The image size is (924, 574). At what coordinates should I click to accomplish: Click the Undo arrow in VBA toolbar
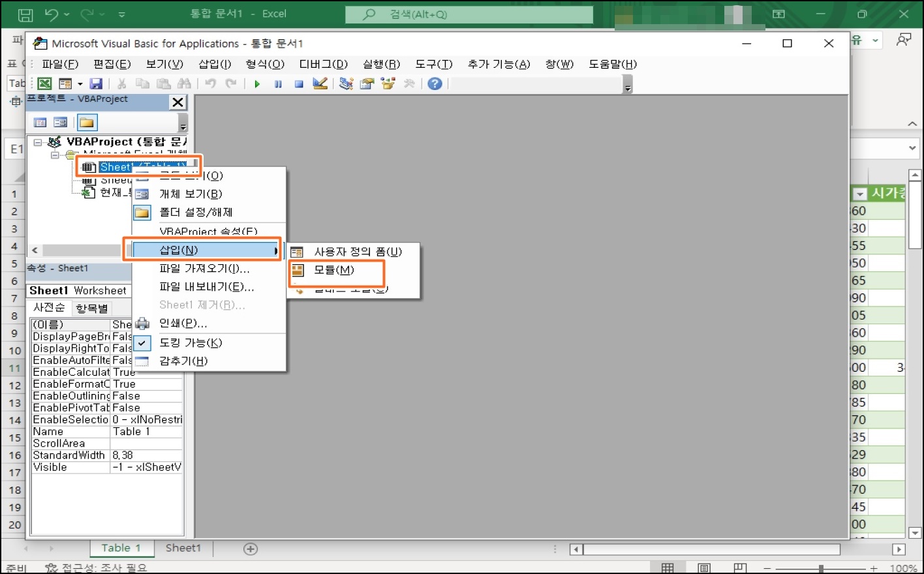210,83
